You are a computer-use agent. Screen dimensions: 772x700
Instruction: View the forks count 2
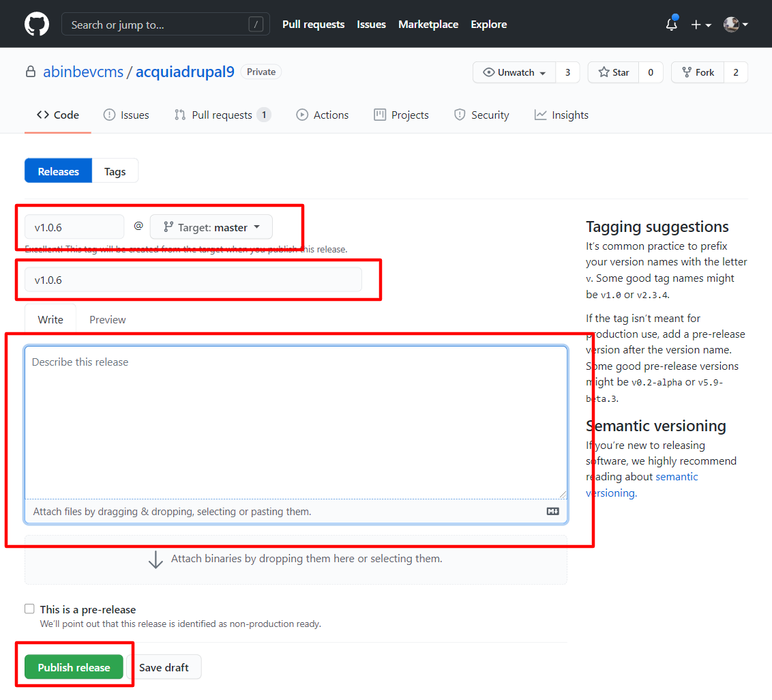point(736,72)
